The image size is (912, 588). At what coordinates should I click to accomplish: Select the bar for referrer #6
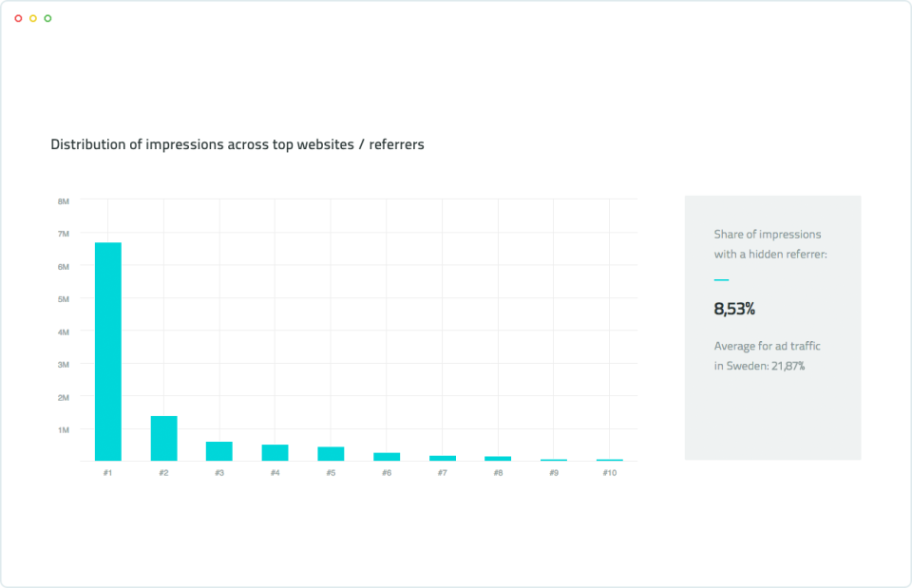click(387, 456)
